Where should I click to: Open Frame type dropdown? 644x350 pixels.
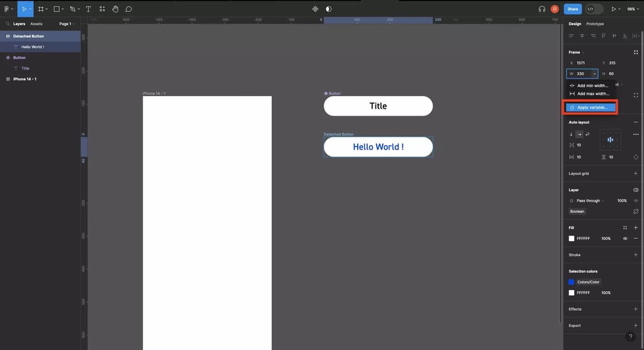click(x=576, y=52)
